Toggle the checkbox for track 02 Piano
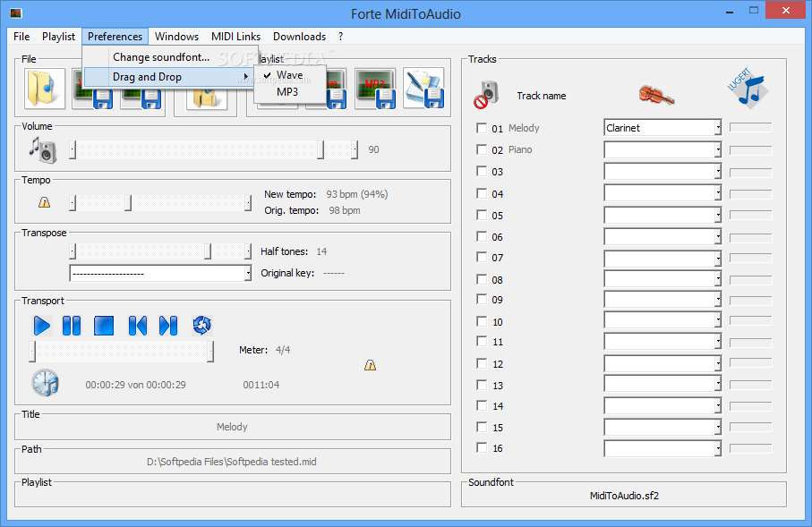Image resolution: width=812 pixels, height=527 pixels. (x=482, y=149)
